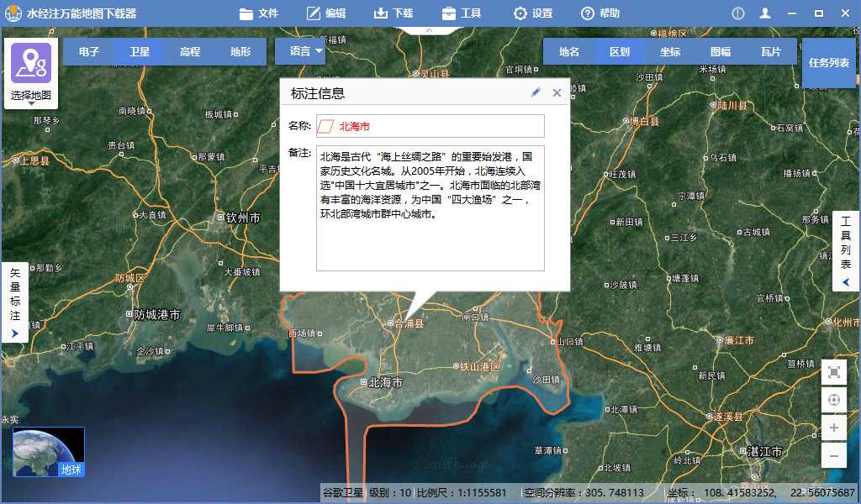Viewport: 861px width, 504px height.
Task: Switch to 地形 map type
Action: click(240, 51)
